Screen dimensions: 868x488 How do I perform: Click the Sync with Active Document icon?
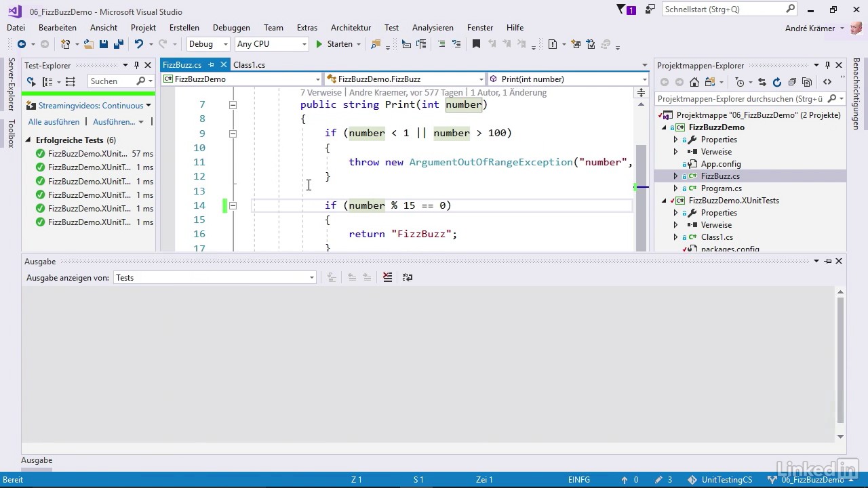(x=762, y=82)
